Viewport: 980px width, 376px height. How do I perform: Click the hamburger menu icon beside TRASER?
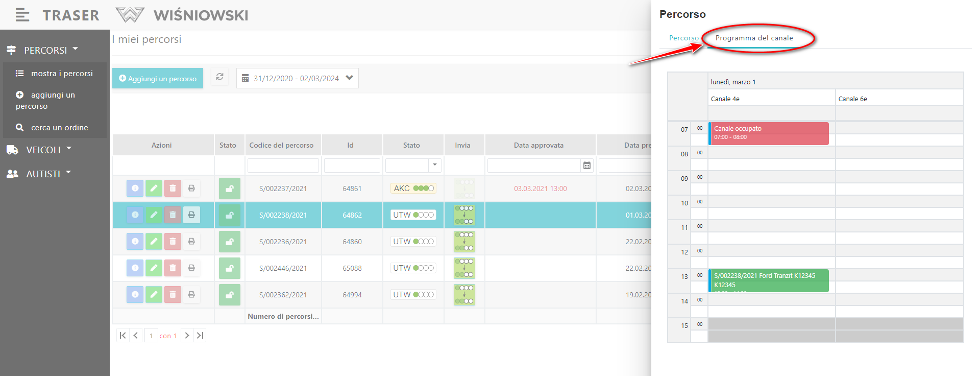click(22, 15)
